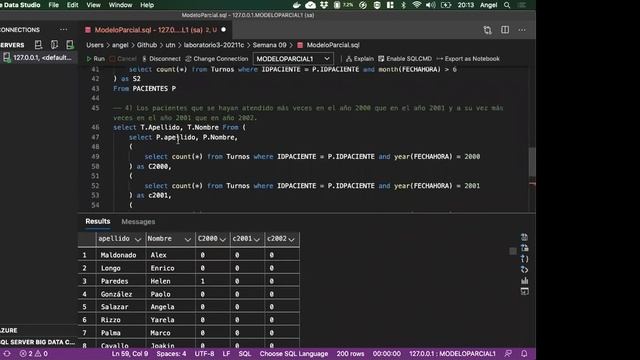Screen dimensions: 640x360
Task: Save results as XML
Action: tap(524, 269)
